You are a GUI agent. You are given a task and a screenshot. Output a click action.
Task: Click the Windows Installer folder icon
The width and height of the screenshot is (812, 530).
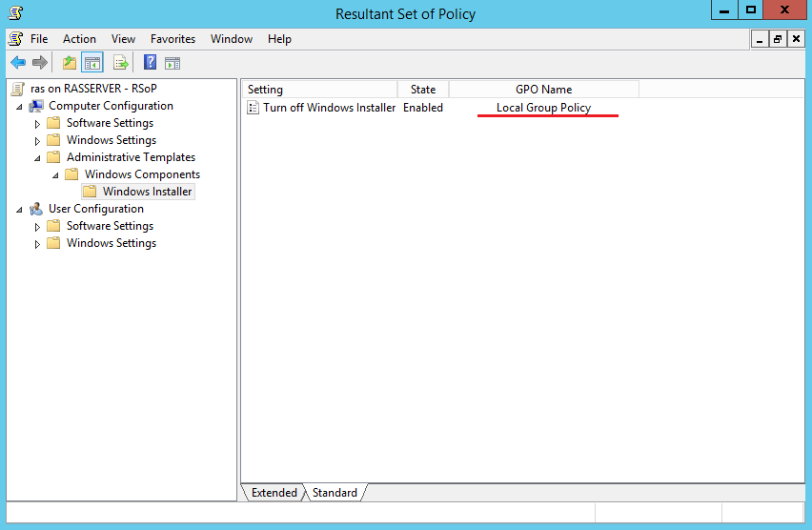tap(91, 192)
